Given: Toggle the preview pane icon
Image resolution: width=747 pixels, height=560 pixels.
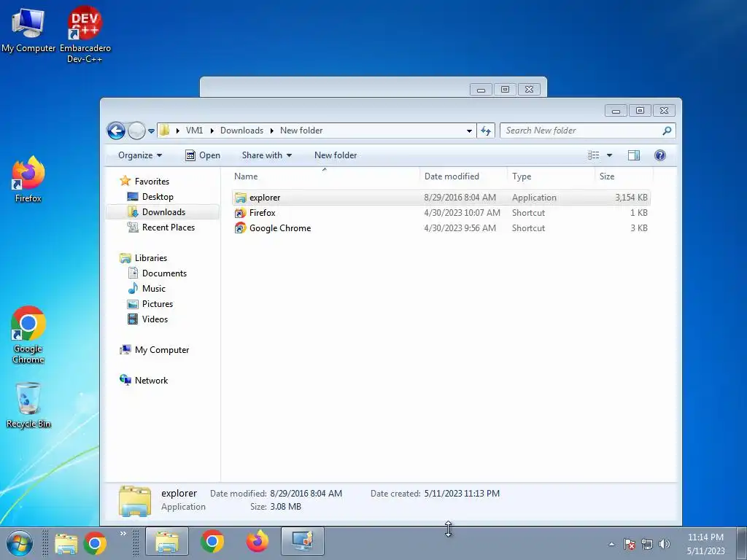Looking at the screenshot, I should pyautogui.click(x=634, y=155).
